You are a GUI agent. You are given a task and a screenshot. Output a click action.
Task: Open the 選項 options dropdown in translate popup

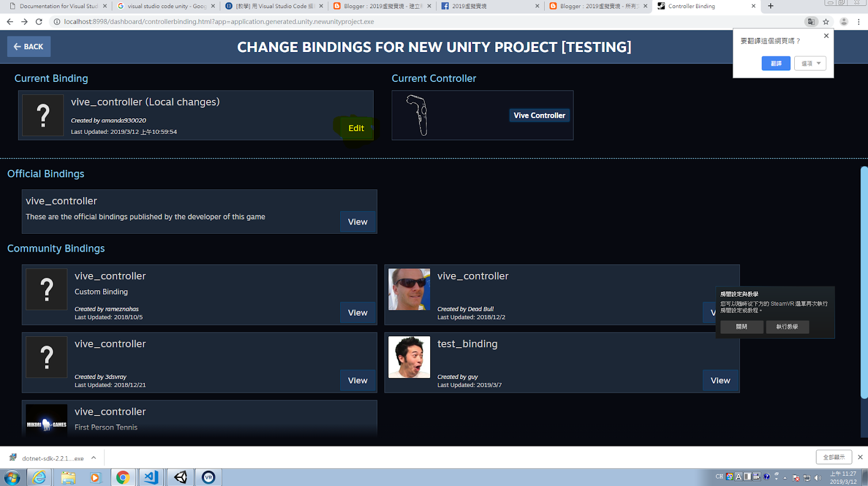pos(810,63)
